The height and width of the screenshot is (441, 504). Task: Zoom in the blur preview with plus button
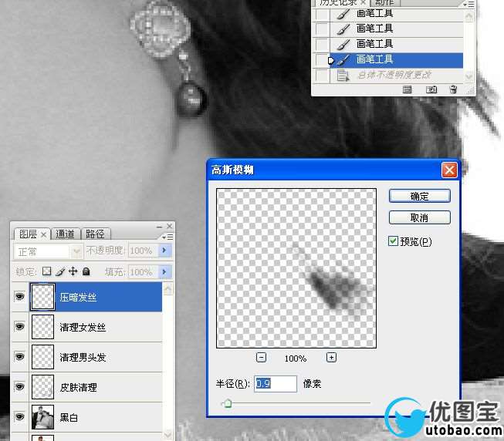coord(331,357)
